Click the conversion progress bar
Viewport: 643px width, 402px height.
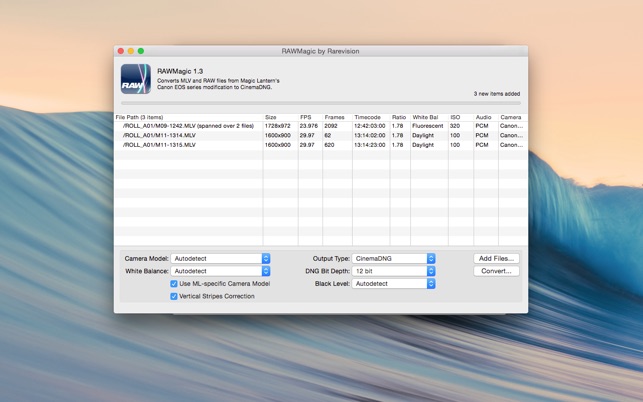coord(320,103)
